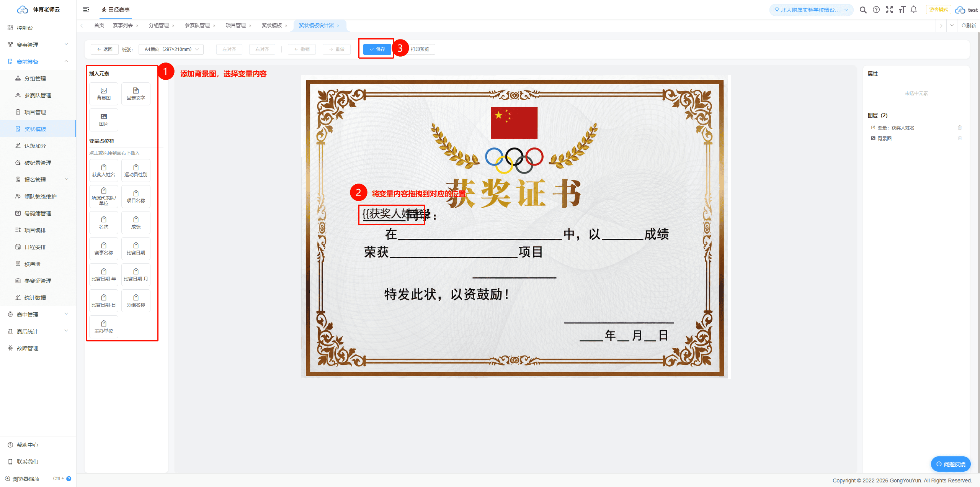Open the test user account menu
The image size is (980, 487).
click(967, 10)
